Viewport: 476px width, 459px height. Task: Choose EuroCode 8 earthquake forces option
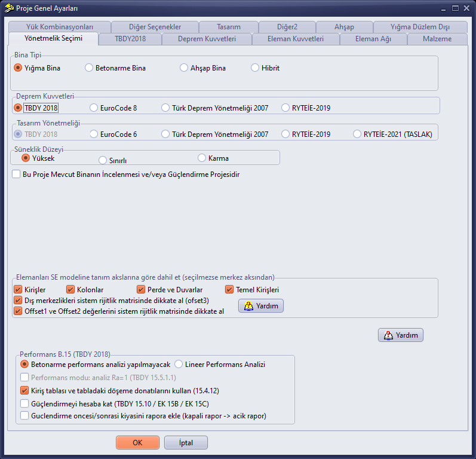coord(113,108)
